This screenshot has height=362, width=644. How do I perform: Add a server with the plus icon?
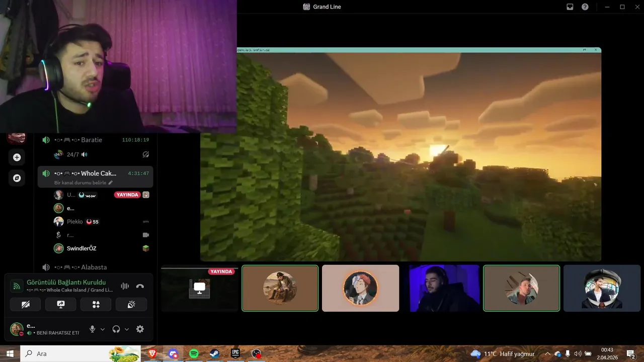click(x=17, y=157)
